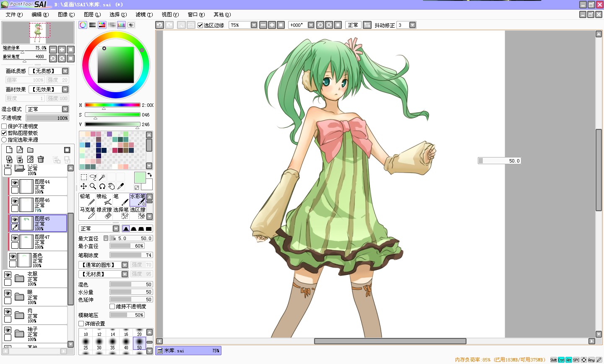The width and height of the screenshot is (604, 364).
Task: Switch to the 米库.sai document tab
Action: coord(188,351)
